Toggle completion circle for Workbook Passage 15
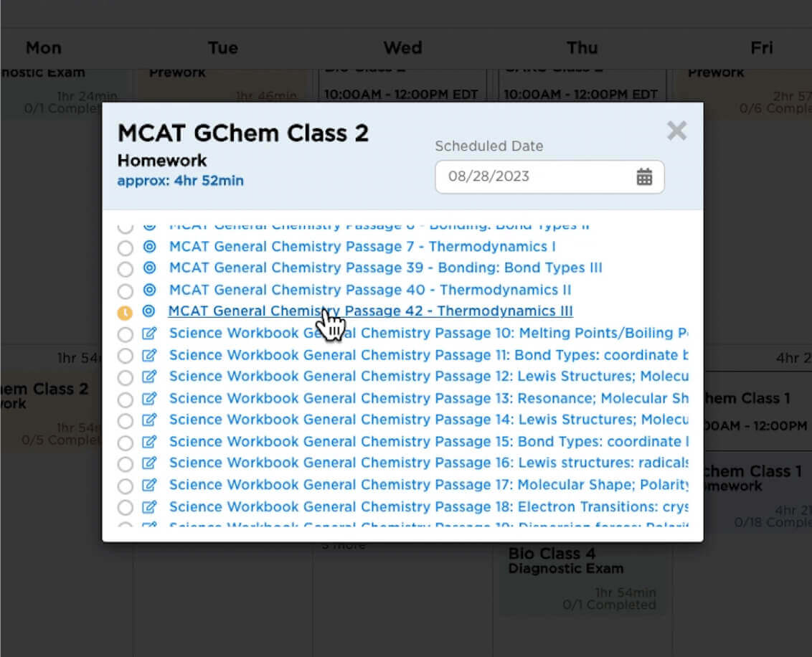812x657 pixels. point(125,443)
